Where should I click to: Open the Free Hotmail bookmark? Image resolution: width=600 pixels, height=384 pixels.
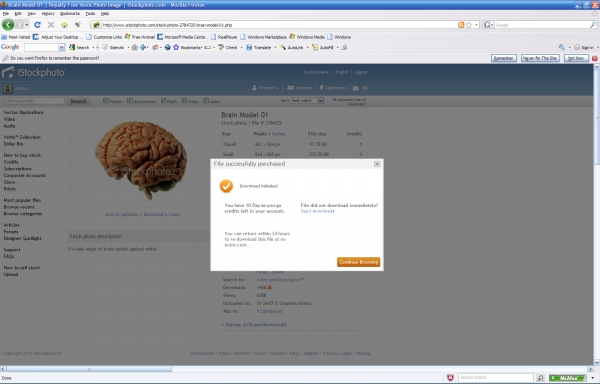[140, 37]
